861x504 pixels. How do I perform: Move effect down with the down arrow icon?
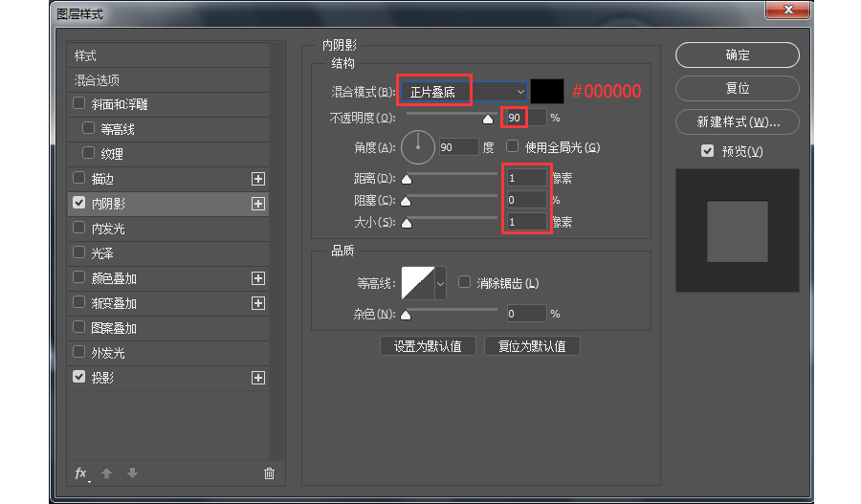(132, 472)
